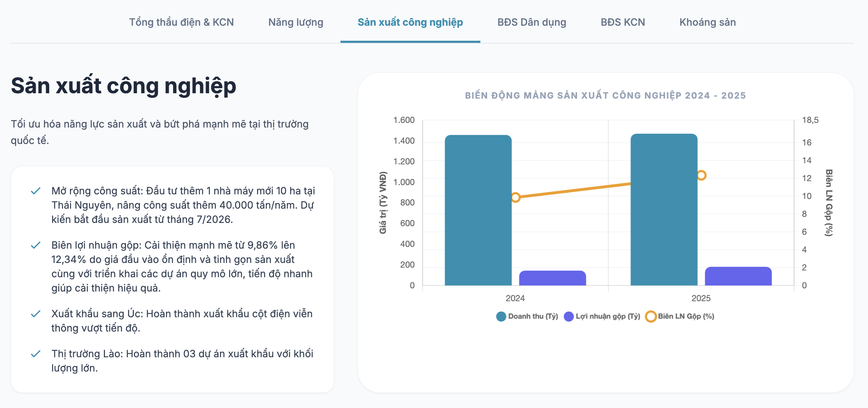This screenshot has width=868, height=408.
Task: Click the 2024 gross margin line point
Action: [x=515, y=197]
